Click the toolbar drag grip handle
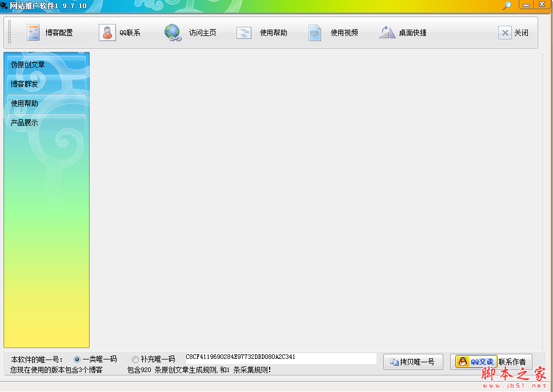553x392 pixels. click(x=10, y=33)
